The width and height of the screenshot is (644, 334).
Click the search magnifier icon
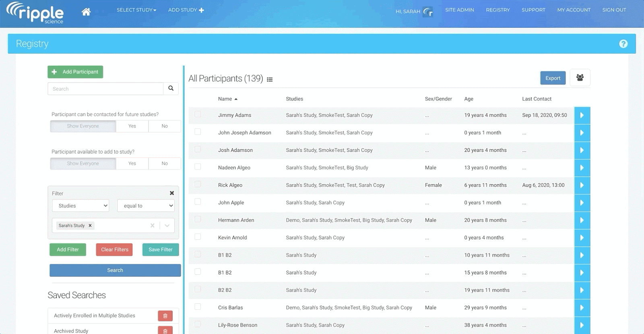(x=171, y=89)
